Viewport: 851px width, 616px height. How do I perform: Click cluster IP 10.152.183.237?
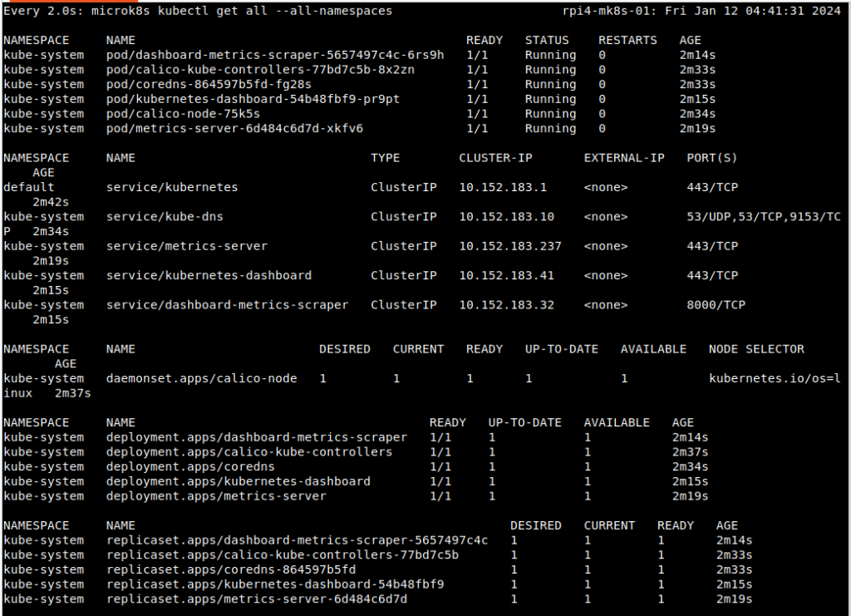pos(510,246)
